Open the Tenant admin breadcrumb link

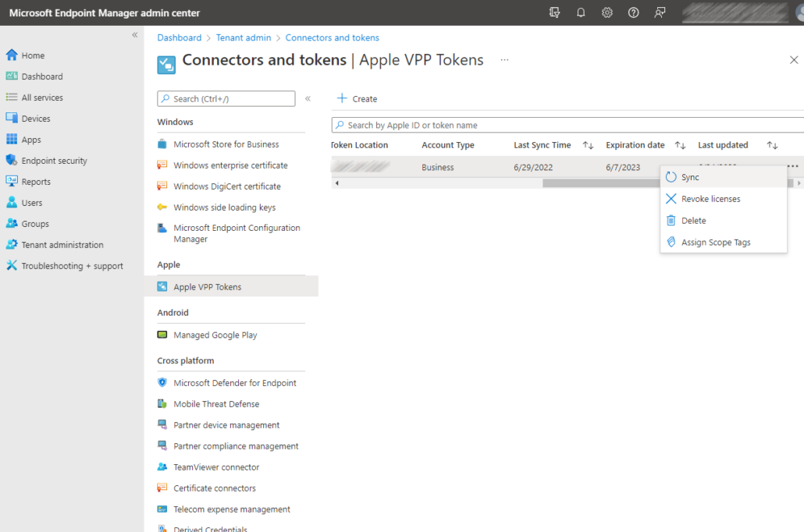pyautogui.click(x=243, y=37)
